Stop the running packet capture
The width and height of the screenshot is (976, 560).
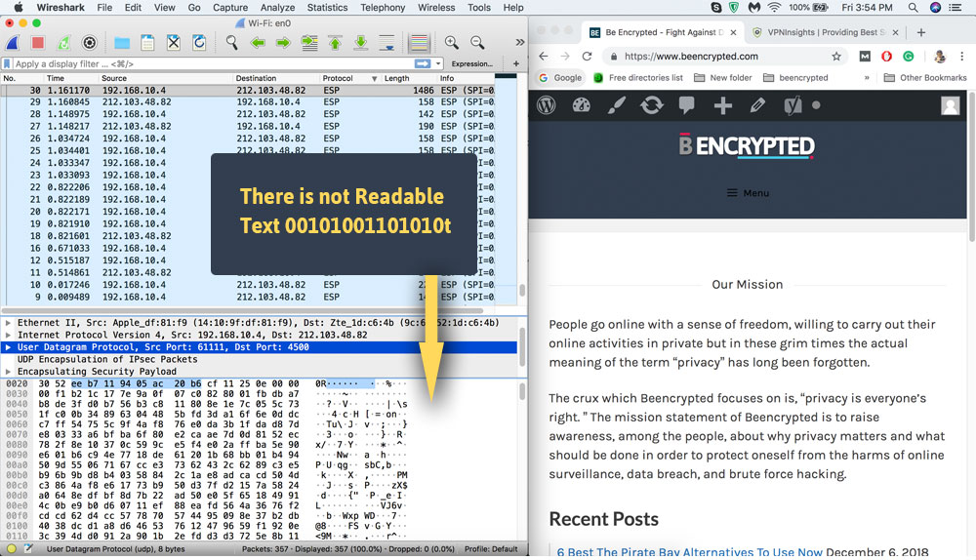click(38, 43)
